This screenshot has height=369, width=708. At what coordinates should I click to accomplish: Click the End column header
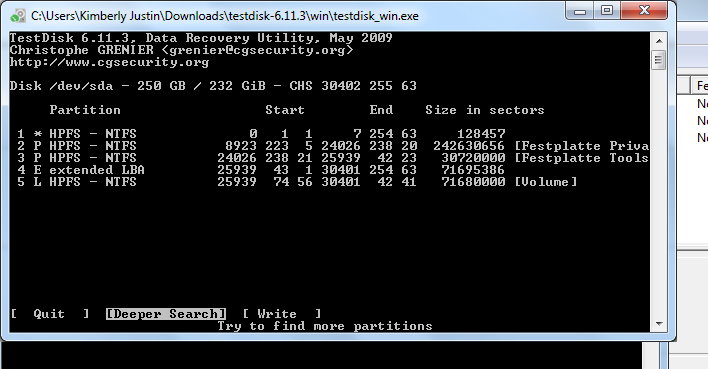[381, 110]
